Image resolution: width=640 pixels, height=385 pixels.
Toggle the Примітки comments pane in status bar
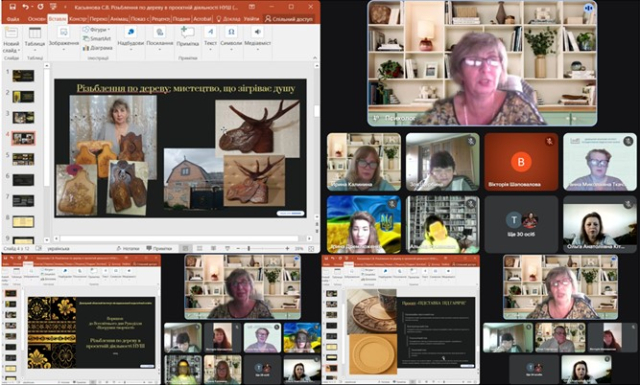159,248
